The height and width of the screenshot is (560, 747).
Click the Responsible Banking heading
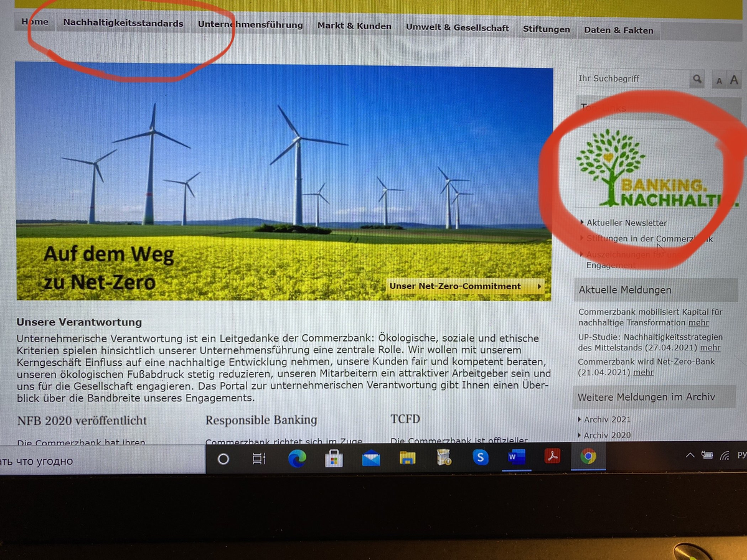[x=261, y=420]
